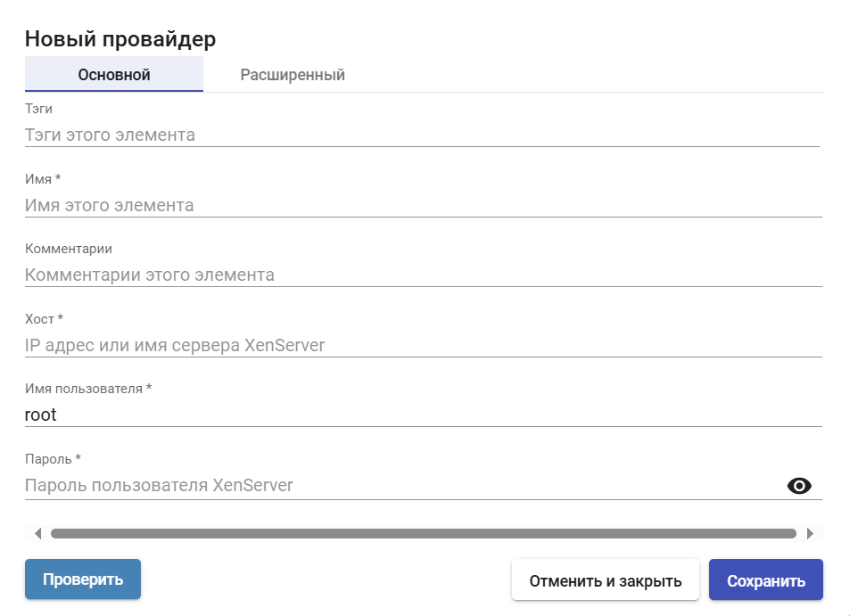Focus the Комментарии этого элемента input
Image resolution: width=850 pixels, height=616 pixels.
coord(423,275)
